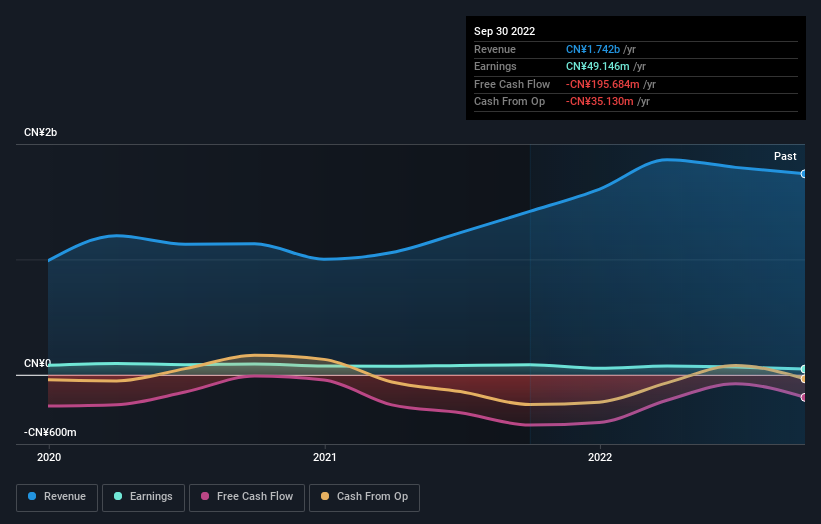This screenshot has height=524, width=821.
Task: Toggle the Free Cash Flow legend item
Action: coord(246,497)
